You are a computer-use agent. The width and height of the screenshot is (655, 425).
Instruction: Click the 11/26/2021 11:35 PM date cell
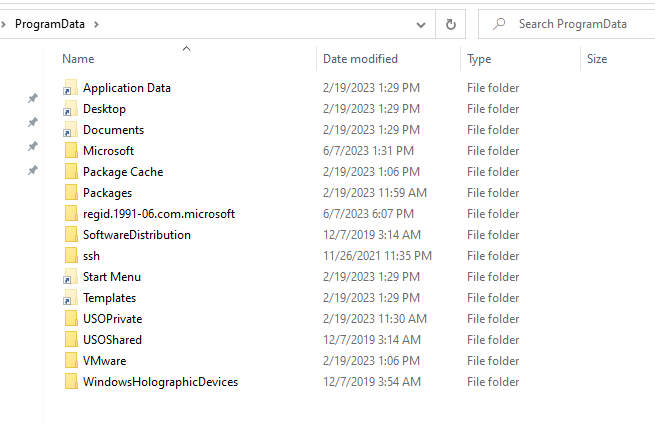pyautogui.click(x=377, y=256)
